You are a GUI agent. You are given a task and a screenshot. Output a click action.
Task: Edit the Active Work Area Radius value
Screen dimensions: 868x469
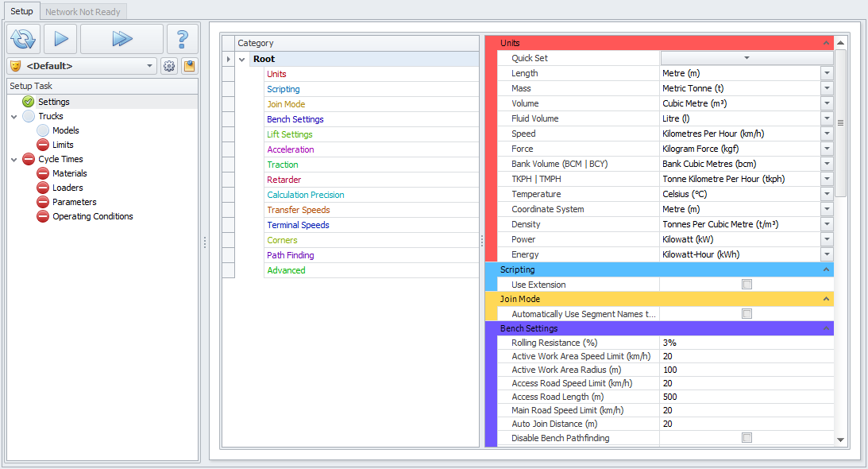pyautogui.click(x=746, y=370)
